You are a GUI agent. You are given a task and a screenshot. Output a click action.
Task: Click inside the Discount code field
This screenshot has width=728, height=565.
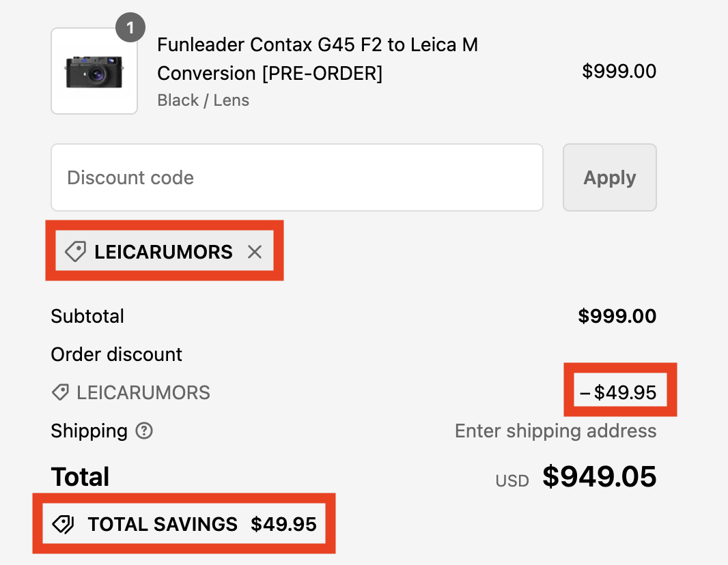[296, 177]
